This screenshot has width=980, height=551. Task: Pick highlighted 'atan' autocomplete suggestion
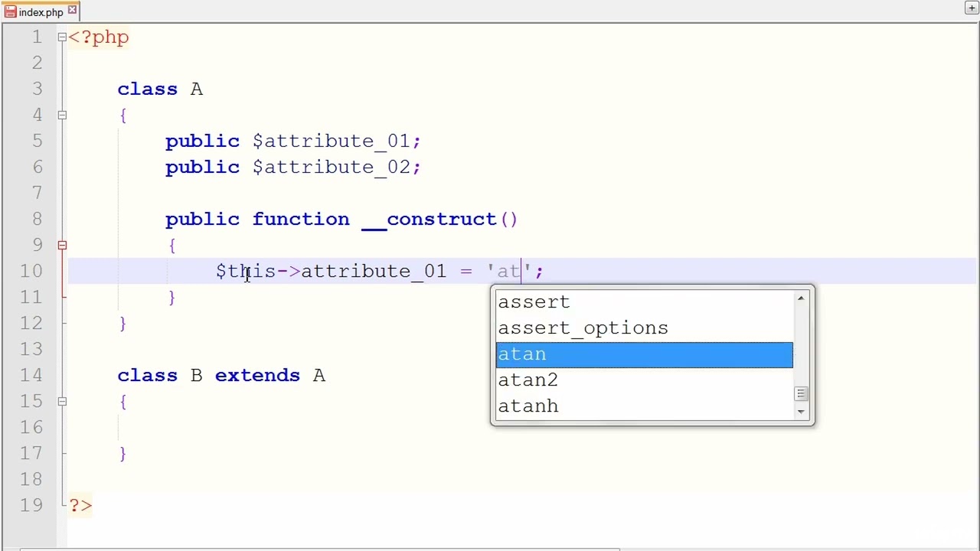(x=644, y=354)
